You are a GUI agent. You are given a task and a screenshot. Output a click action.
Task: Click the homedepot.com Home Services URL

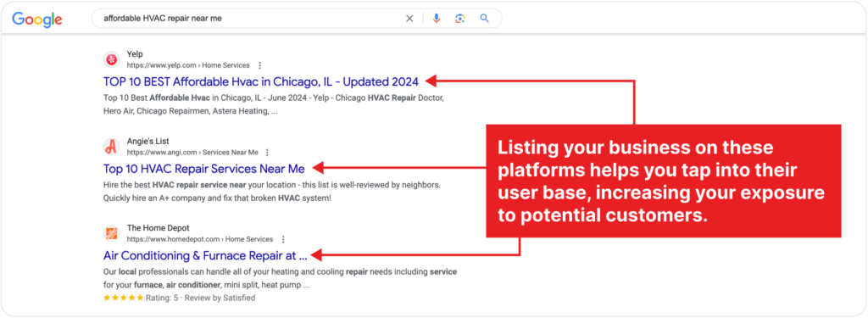[200, 239]
